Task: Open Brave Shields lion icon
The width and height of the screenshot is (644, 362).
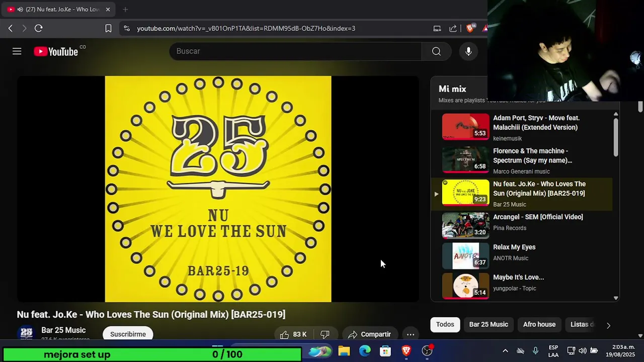Action: (x=470, y=29)
